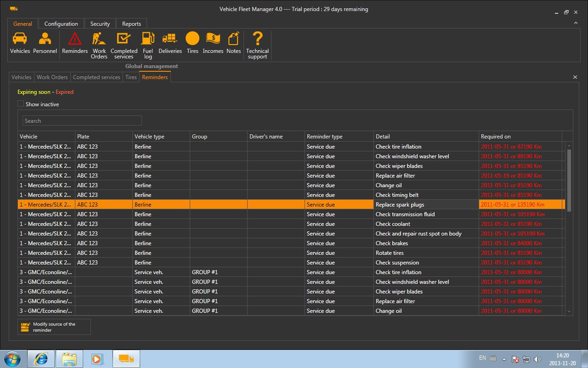Open the media player taskbar icon
Image resolution: width=588 pixels, height=368 pixels.
[x=98, y=359]
